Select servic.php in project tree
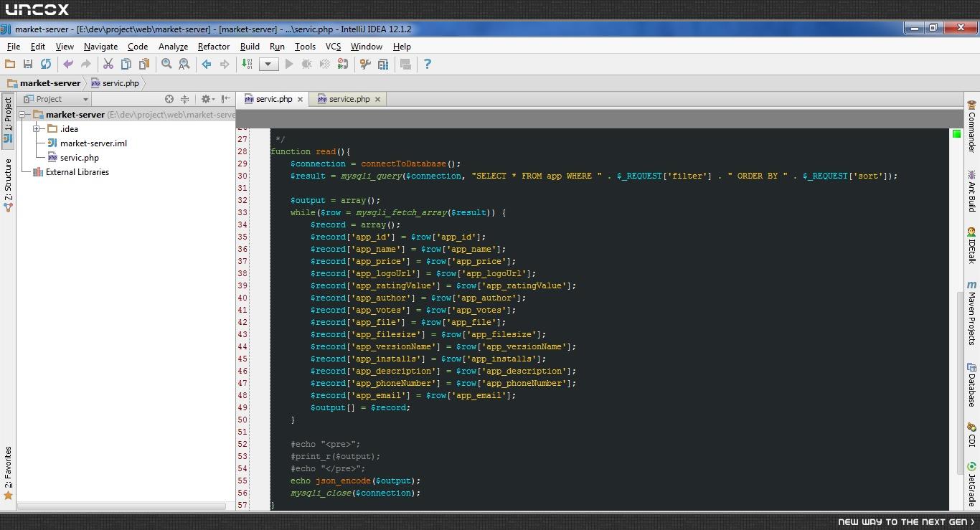Image resolution: width=980 pixels, height=530 pixels. (x=73, y=158)
